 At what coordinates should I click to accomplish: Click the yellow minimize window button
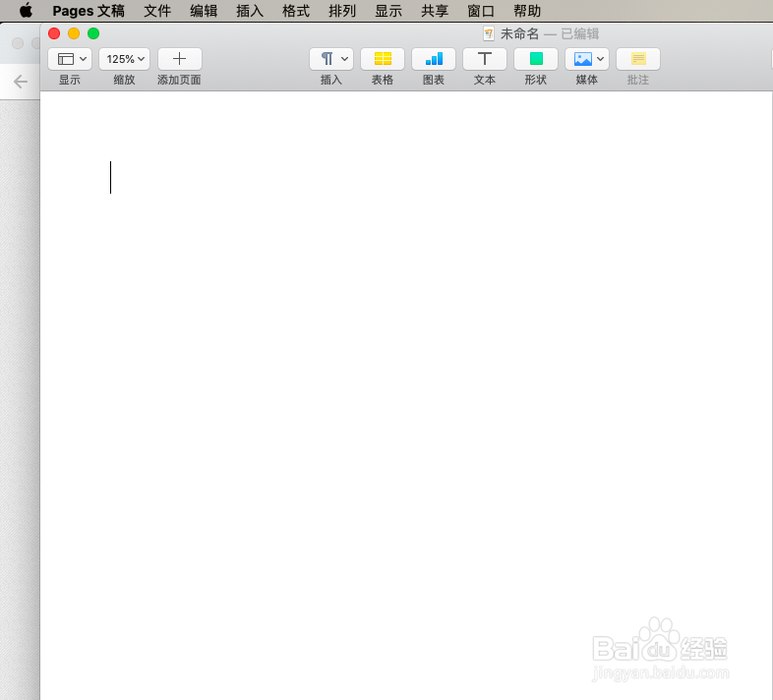74,33
